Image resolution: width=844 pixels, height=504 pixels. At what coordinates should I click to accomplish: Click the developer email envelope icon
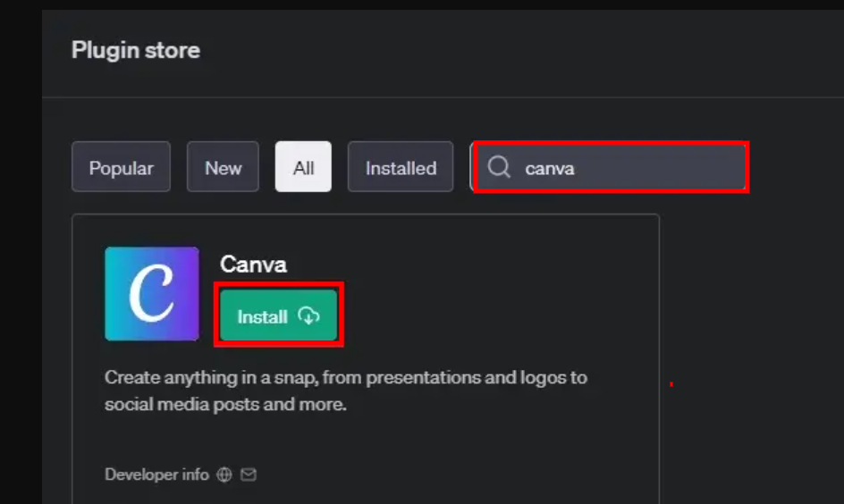(249, 475)
